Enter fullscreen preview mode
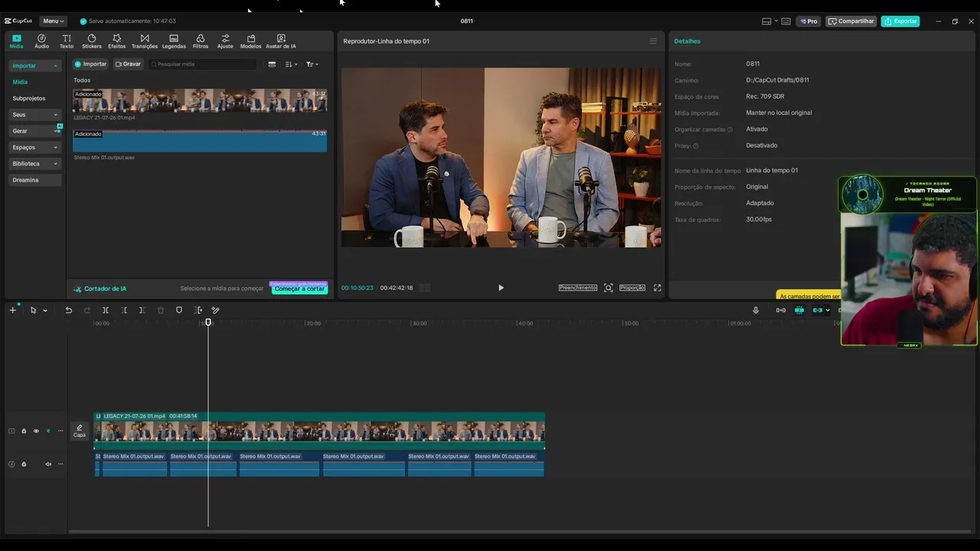 (x=657, y=288)
